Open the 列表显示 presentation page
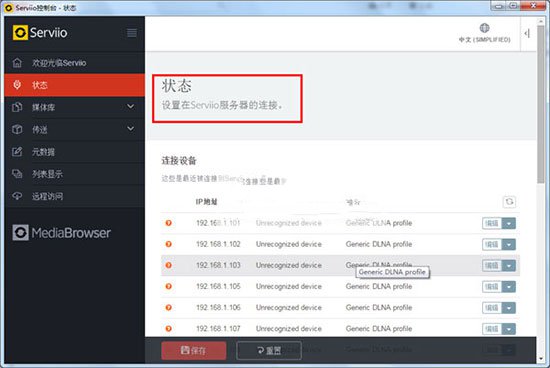Viewport: 550px width, 368px height. [x=75, y=174]
